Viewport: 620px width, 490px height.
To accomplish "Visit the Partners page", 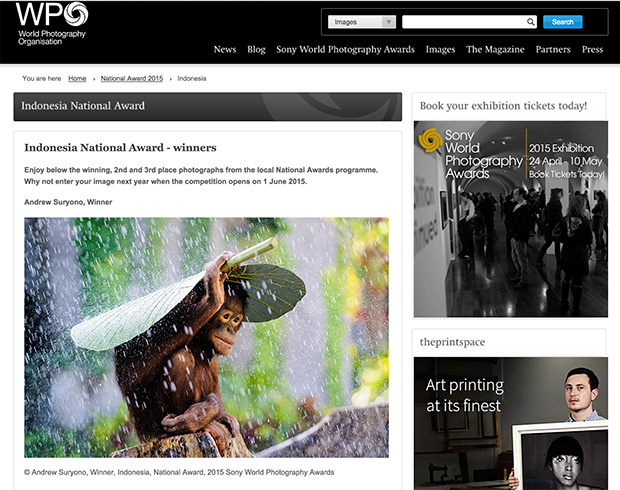I will coord(553,49).
